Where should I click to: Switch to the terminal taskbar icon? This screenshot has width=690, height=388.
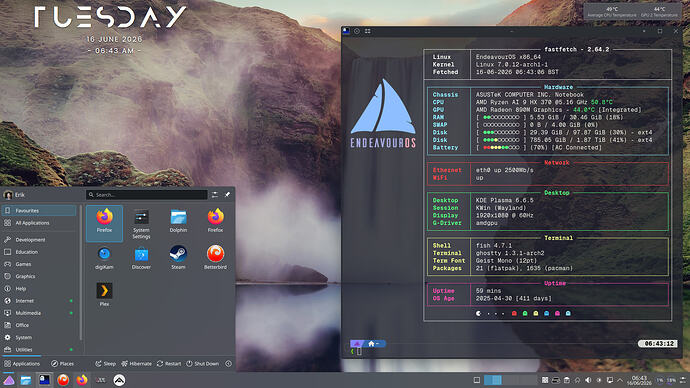[x=44, y=380]
